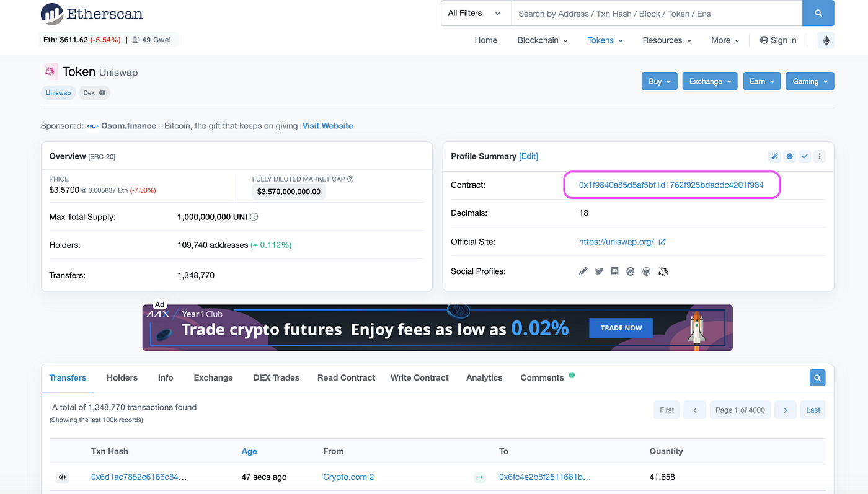Jump to Last page of transfers
The width and height of the screenshot is (868, 494).
coord(813,410)
